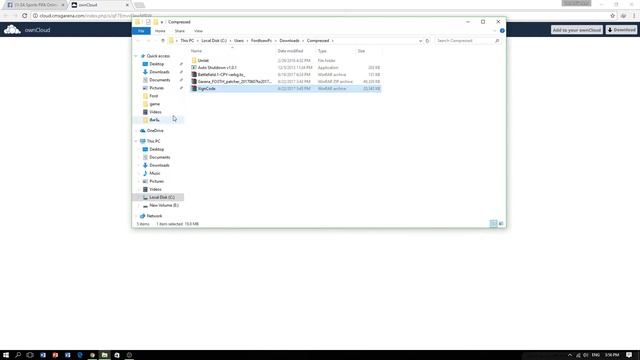Screen dimensions: 640x360
Task: Select the Unikey folder row
Action: pos(285,60)
